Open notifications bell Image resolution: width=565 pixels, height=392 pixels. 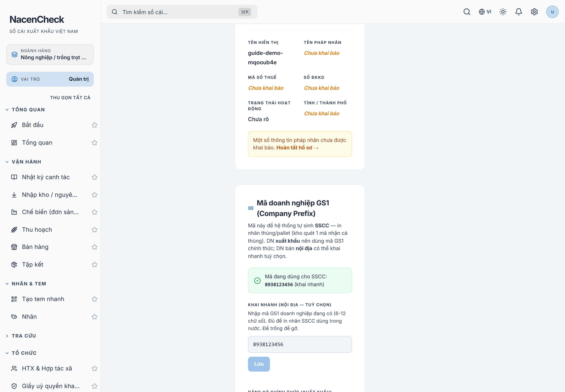click(x=519, y=12)
